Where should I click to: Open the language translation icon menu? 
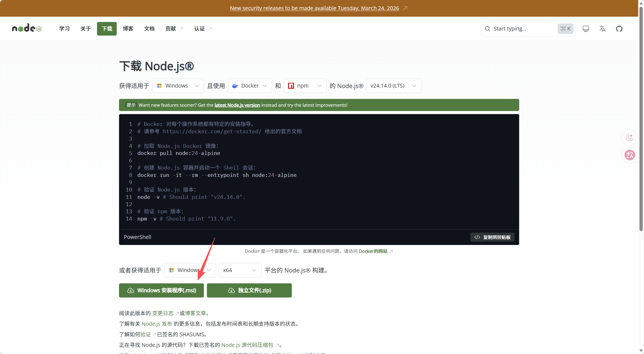click(x=602, y=29)
